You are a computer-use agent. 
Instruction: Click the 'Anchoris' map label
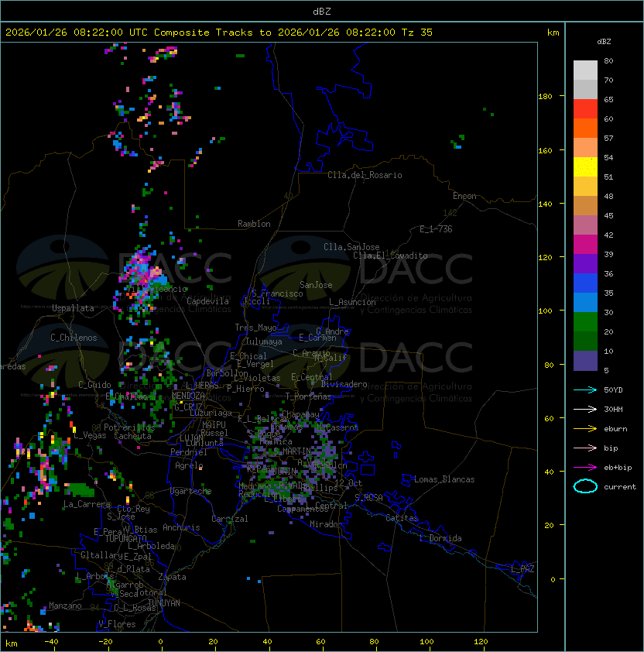[x=181, y=527]
